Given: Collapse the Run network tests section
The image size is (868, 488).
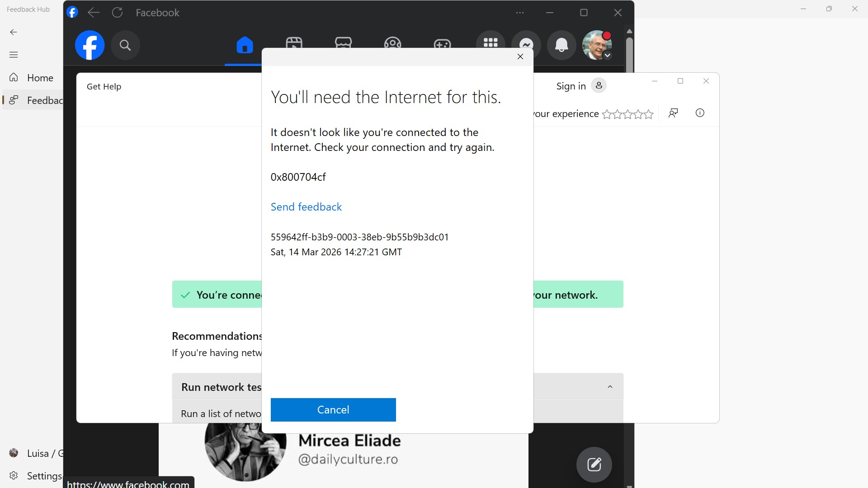Looking at the screenshot, I should point(610,387).
